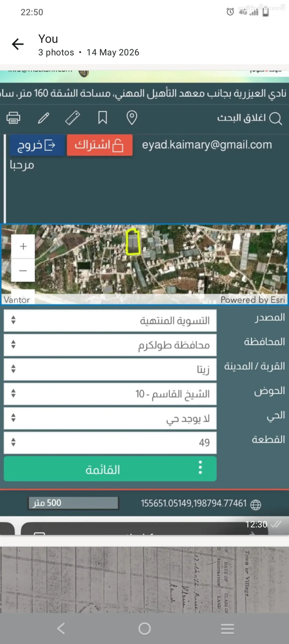The height and width of the screenshot is (644, 289).
Task: Open the الحوض dropdown الشيخ القاسم - 10
Action: 110,394
